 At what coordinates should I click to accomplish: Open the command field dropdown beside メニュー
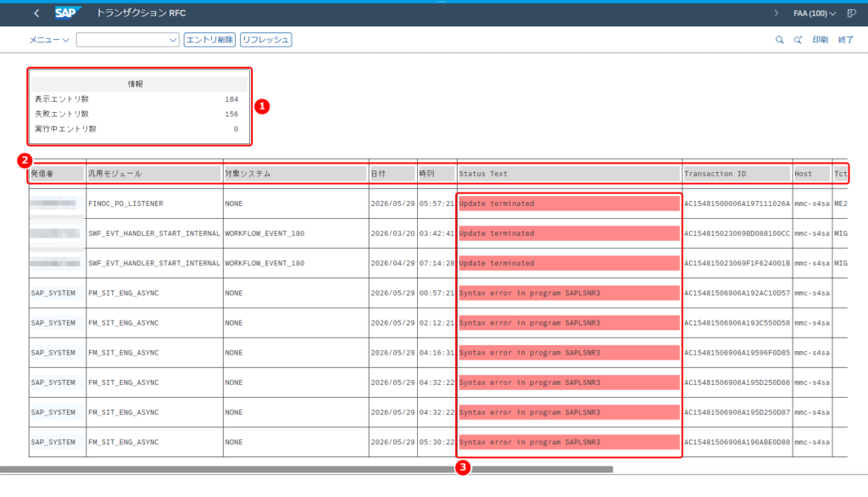pos(173,40)
